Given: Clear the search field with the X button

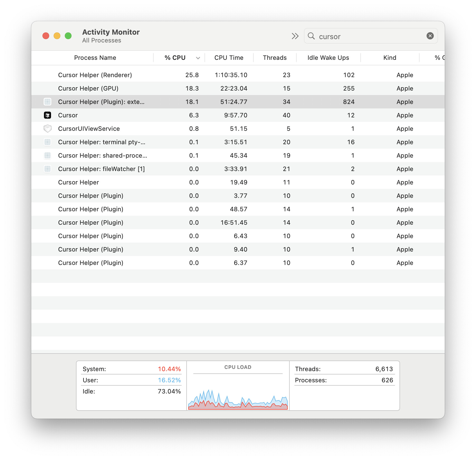Looking at the screenshot, I should pyautogui.click(x=430, y=36).
